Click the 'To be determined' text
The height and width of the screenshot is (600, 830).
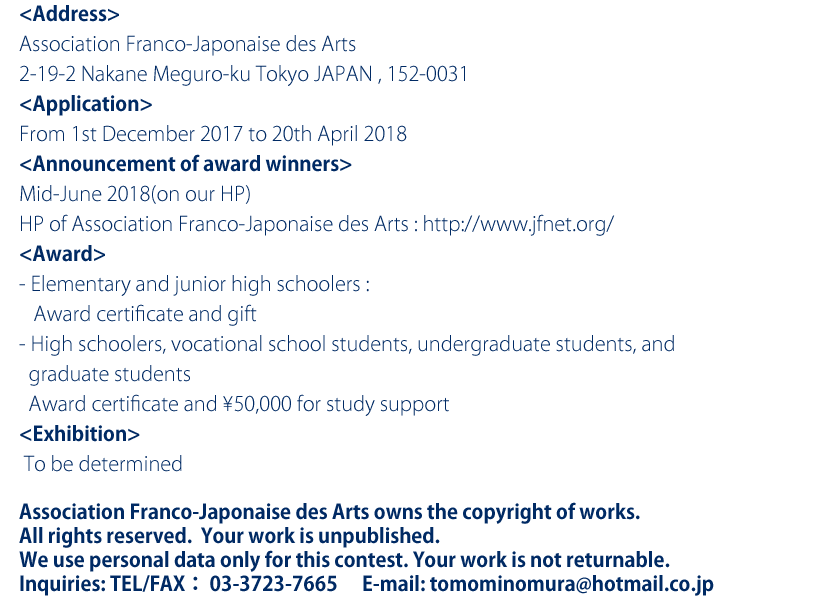pyautogui.click(x=103, y=464)
